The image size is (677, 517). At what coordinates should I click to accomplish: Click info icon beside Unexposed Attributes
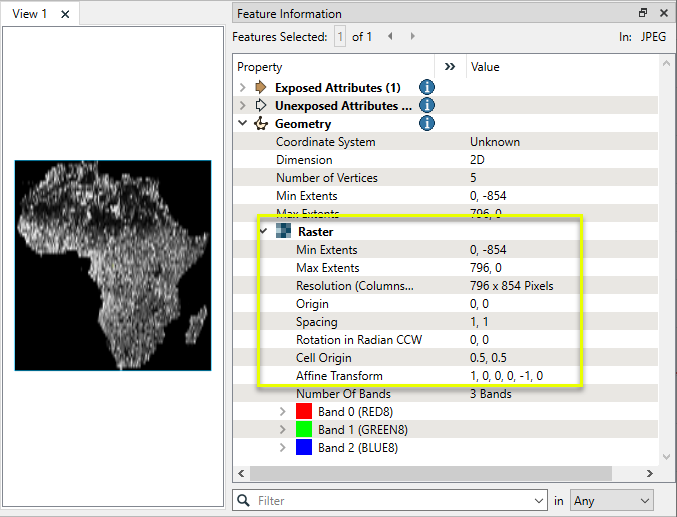[x=427, y=106]
